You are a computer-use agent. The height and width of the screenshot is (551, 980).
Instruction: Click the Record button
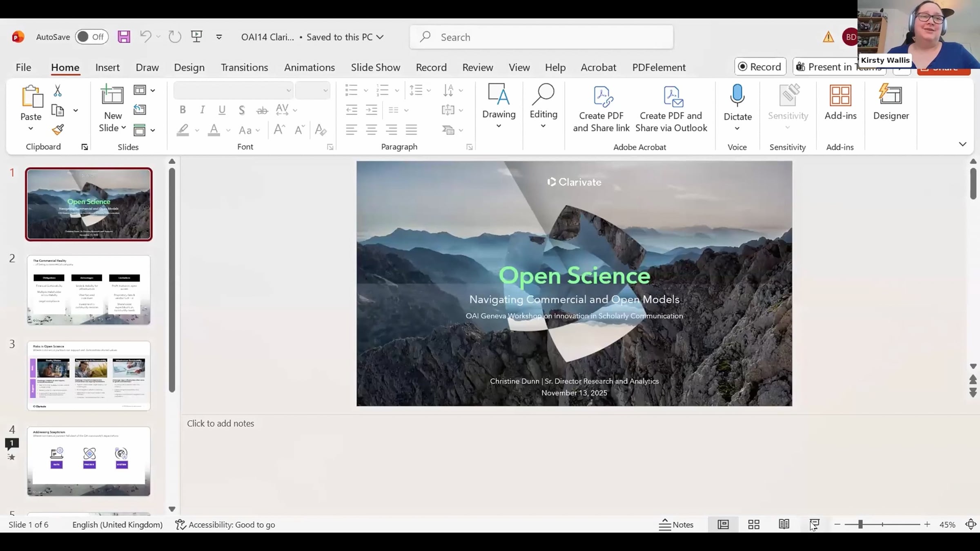(760, 67)
